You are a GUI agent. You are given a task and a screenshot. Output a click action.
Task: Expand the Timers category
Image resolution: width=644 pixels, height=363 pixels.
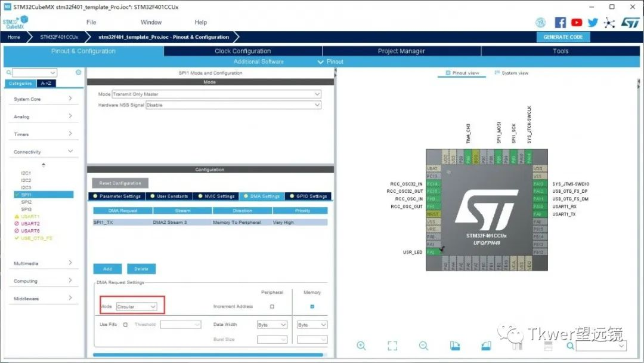43,134
